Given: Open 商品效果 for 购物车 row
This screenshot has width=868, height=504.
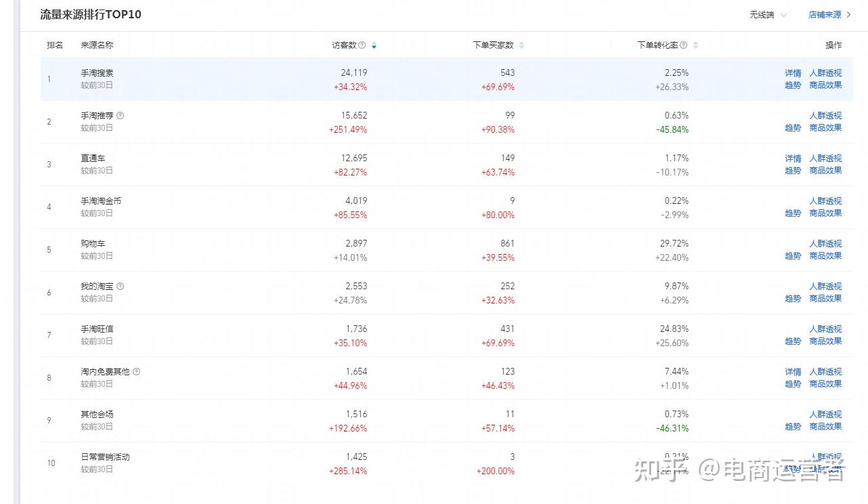Looking at the screenshot, I should coord(825,256).
